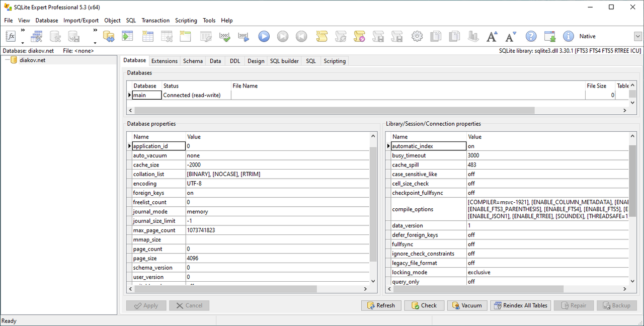
Task: Click the File Name column header
Action: [409, 86]
